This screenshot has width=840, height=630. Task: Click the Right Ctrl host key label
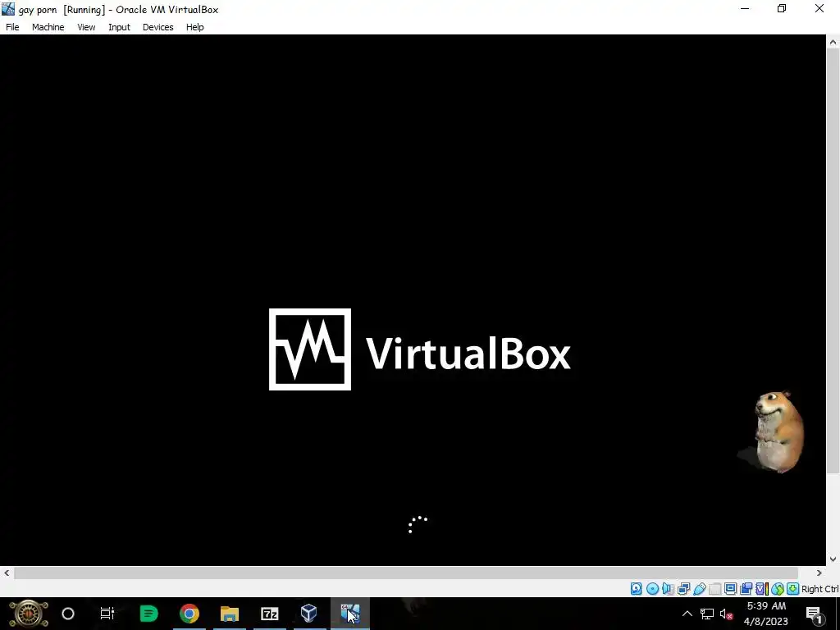click(x=820, y=589)
